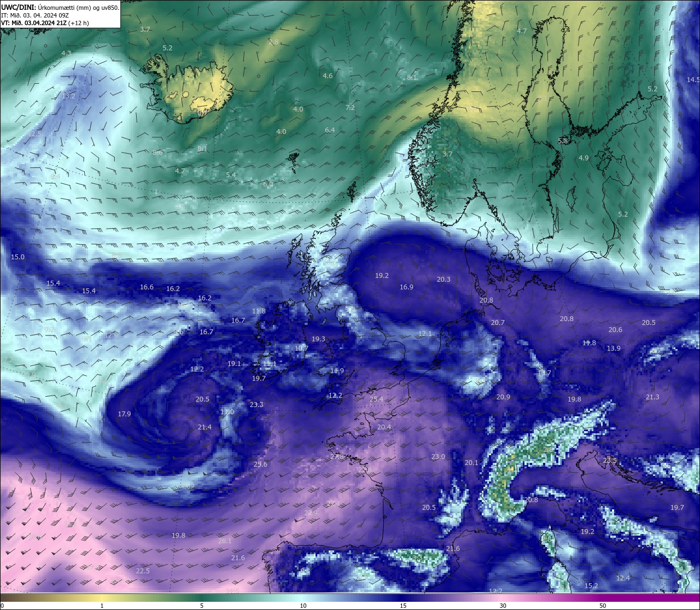The height and width of the screenshot is (610, 700).
Task: Click the UWC/DINI title in the header box
Action: (19, 7)
